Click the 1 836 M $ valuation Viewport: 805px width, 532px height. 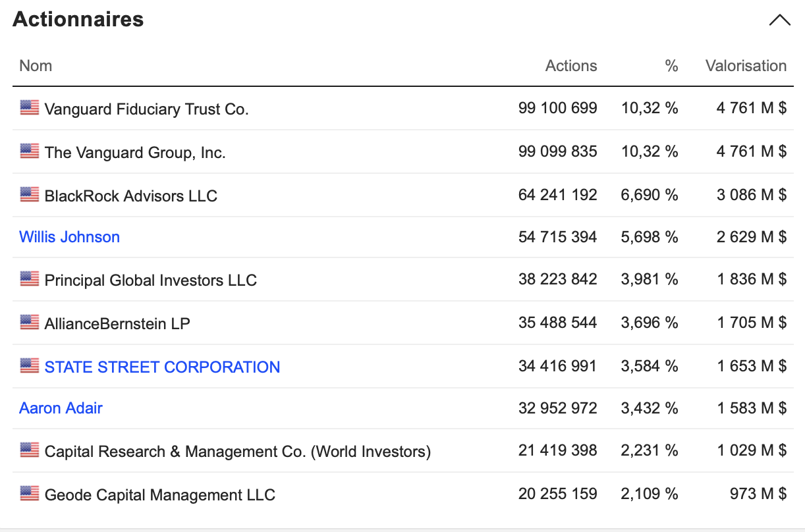pos(752,279)
